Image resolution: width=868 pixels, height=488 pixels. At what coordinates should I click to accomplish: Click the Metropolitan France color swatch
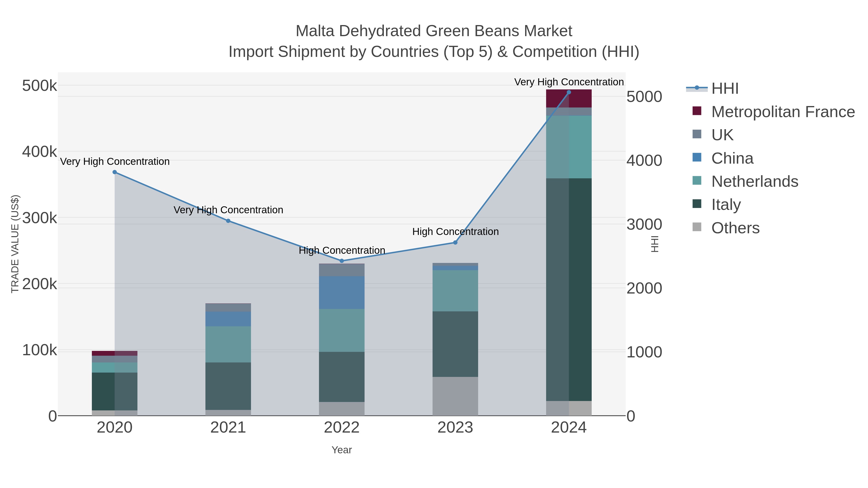pyautogui.click(x=697, y=111)
